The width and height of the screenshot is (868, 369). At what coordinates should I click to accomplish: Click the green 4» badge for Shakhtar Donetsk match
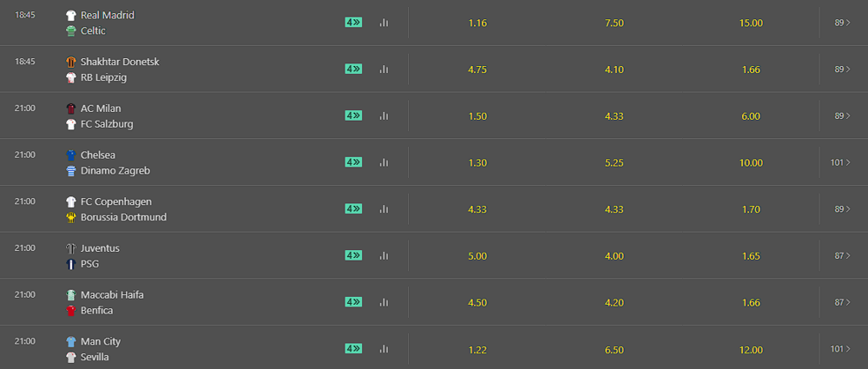(353, 69)
